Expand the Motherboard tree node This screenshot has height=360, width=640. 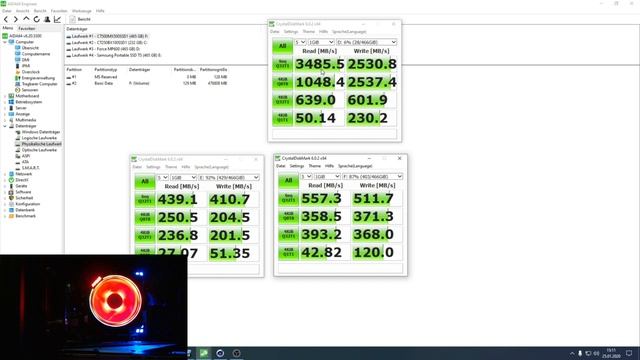tap(5, 96)
